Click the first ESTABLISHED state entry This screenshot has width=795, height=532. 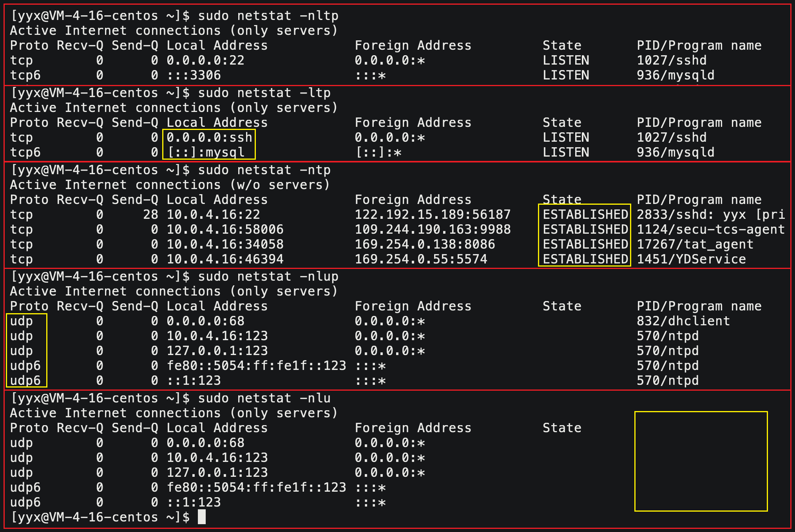(585, 215)
